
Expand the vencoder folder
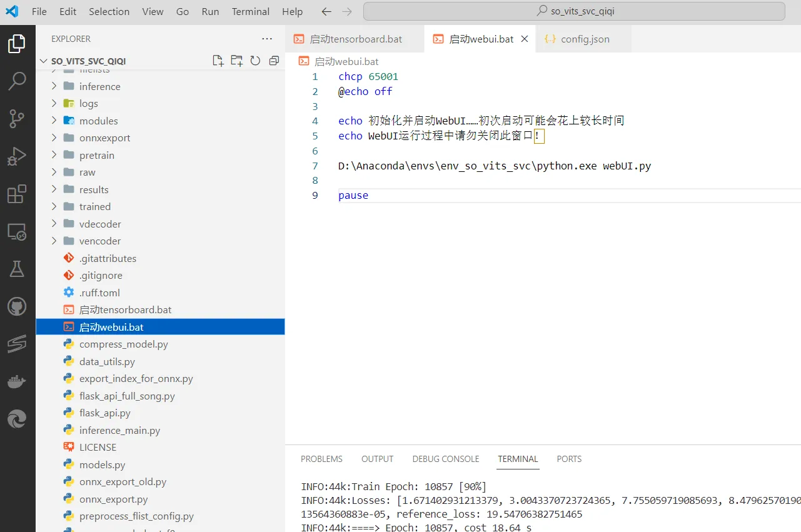[160, 241]
